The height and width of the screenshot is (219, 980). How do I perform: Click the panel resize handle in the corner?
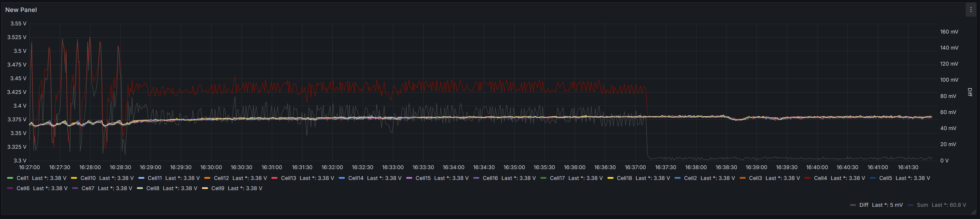pyautogui.click(x=974, y=212)
